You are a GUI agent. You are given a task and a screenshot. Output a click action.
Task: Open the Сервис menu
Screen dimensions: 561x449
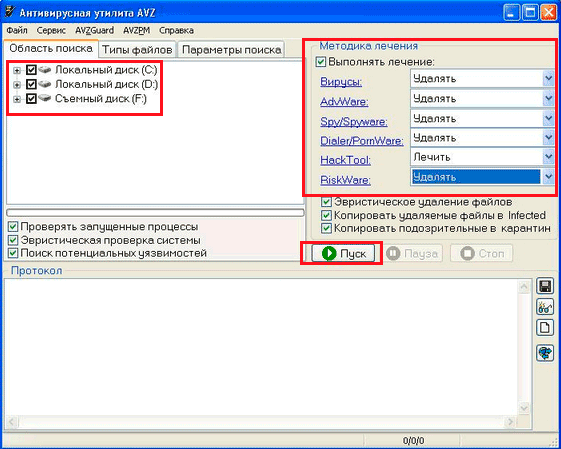pos(51,30)
